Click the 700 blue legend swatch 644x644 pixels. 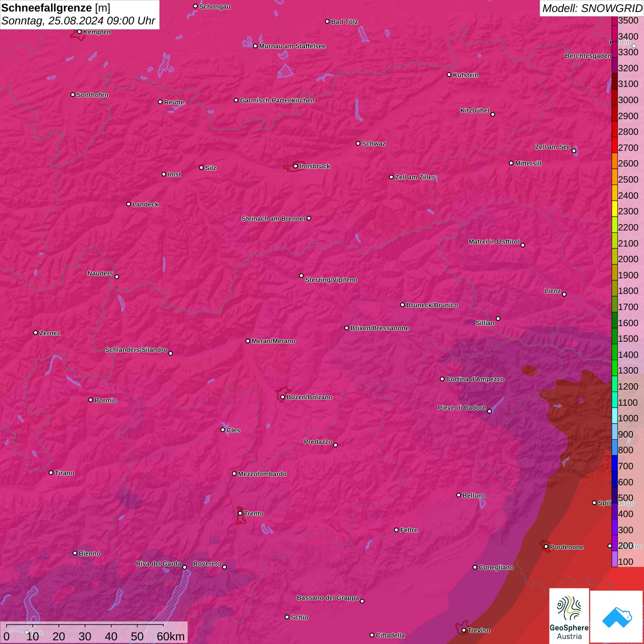(615, 463)
